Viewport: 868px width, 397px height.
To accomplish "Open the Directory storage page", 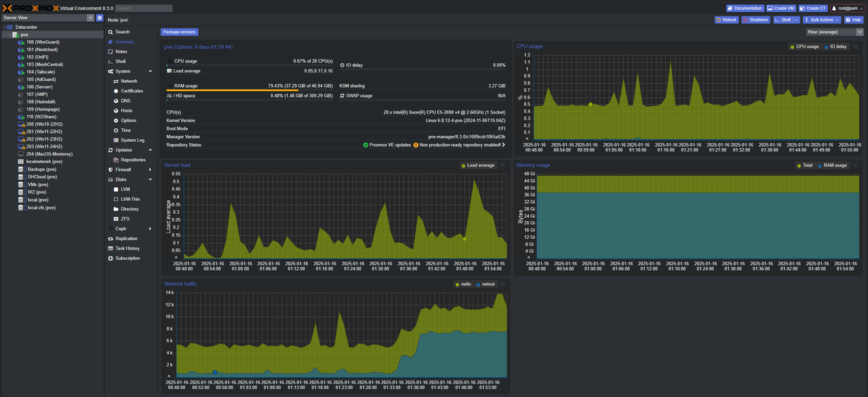I will (126, 209).
